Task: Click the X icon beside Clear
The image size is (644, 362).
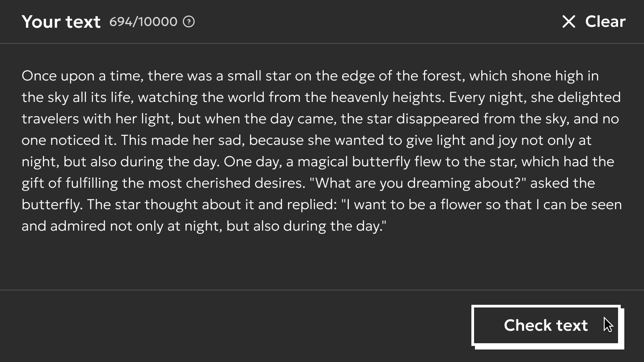Action: point(568,21)
